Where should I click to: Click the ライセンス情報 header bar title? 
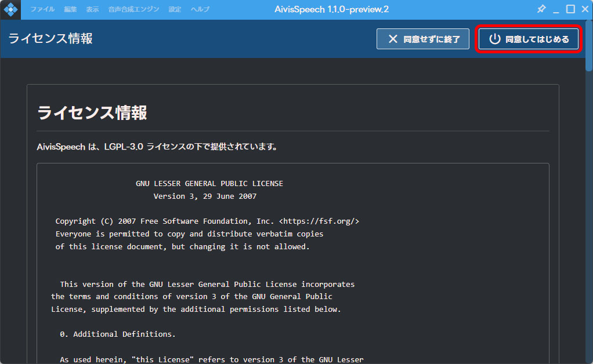coord(50,38)
